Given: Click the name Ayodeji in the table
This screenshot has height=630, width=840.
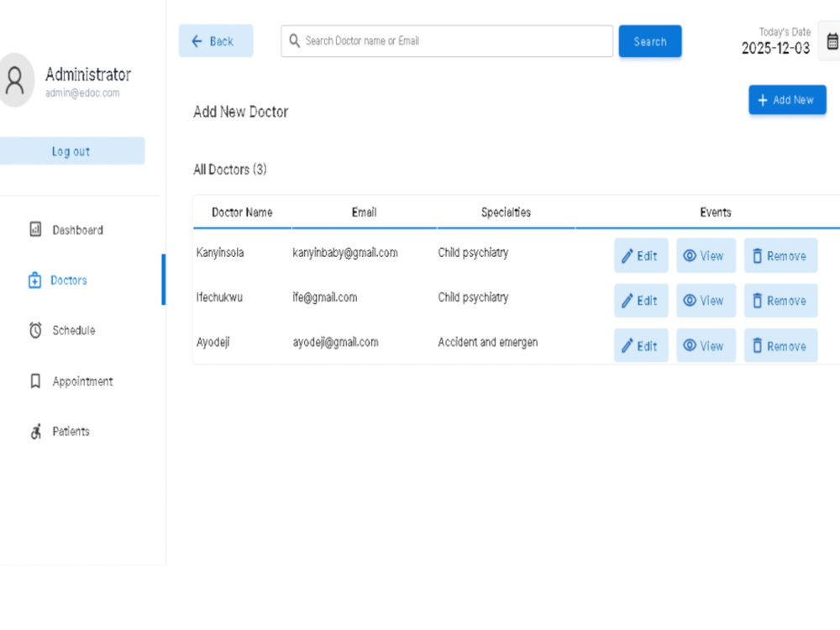Looking at the screenshot, I should 213,342.
